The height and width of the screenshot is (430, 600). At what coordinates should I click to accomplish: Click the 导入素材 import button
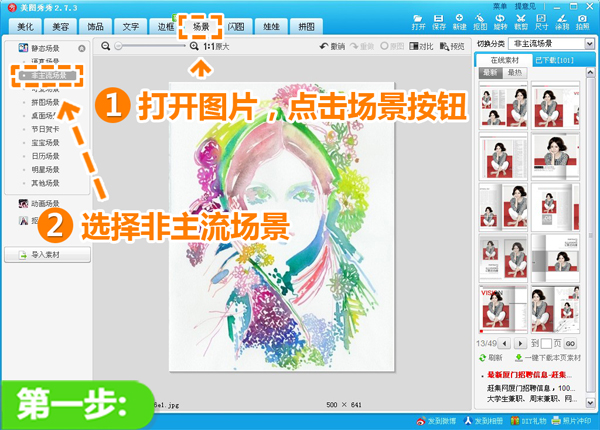[47, 255]
